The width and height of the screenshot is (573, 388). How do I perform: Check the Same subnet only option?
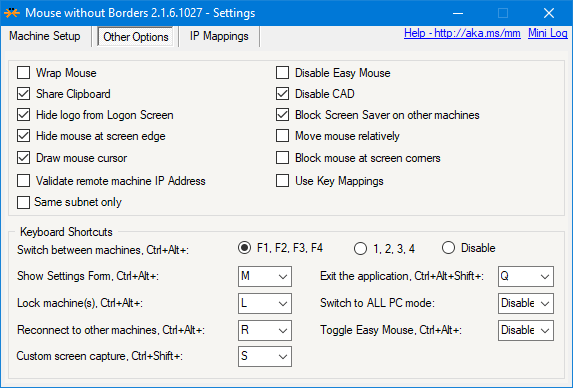coord(24,202)
